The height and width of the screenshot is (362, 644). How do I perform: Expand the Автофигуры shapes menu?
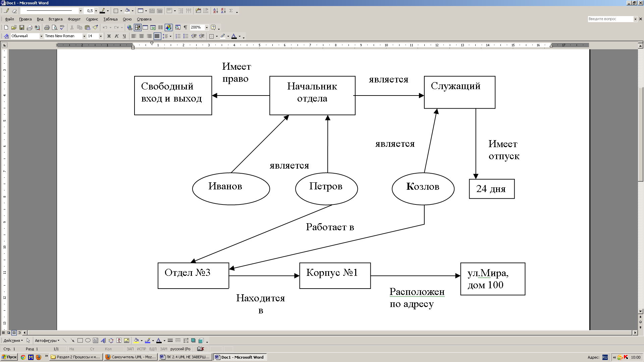coord(47,341)
